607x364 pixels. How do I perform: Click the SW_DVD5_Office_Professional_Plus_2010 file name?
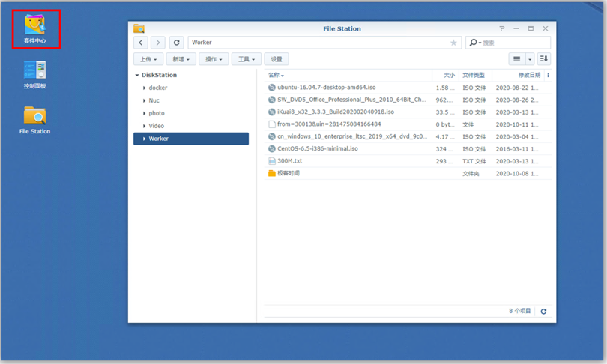tap(351, 100)
